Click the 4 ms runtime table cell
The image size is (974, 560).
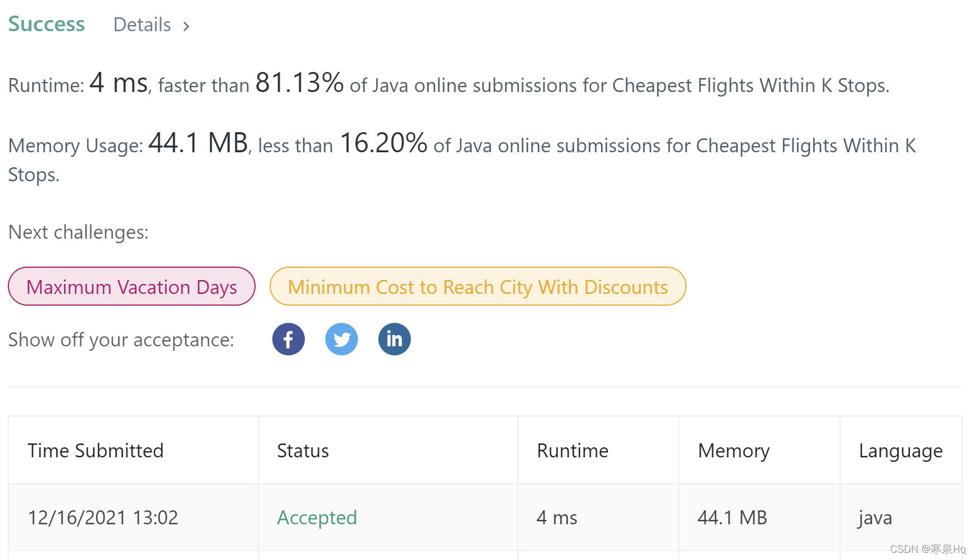[x=557, y=518]
